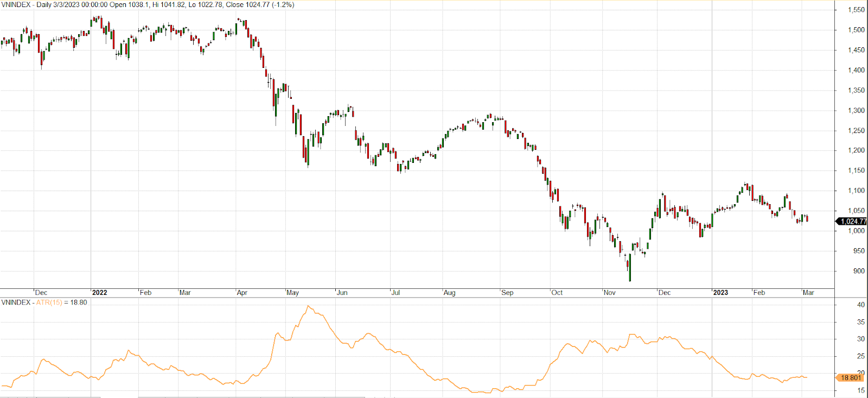Click the 30 level on ATR axis
Screen dimensions: 868x398
pos(860,339)
